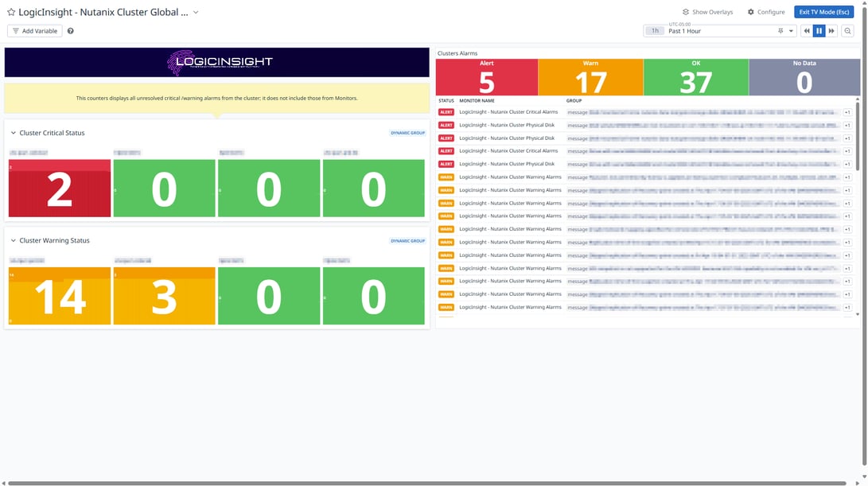Open topmost Nutanix Cluster Critical Alarms monitor
868x486 pixels.
(x=508, y=112)
